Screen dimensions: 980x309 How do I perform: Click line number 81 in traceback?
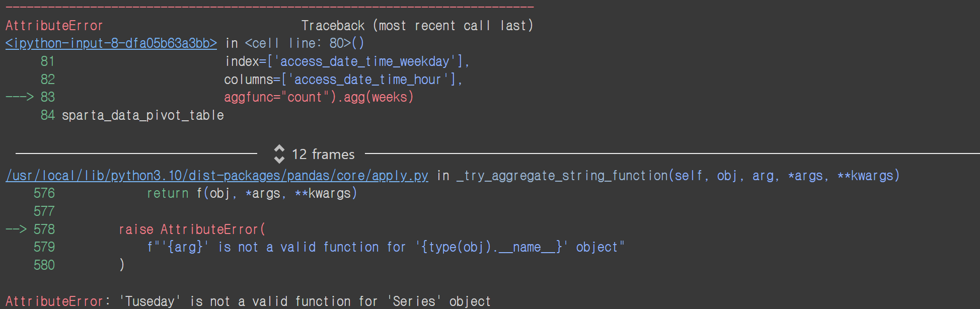(48, 61)
